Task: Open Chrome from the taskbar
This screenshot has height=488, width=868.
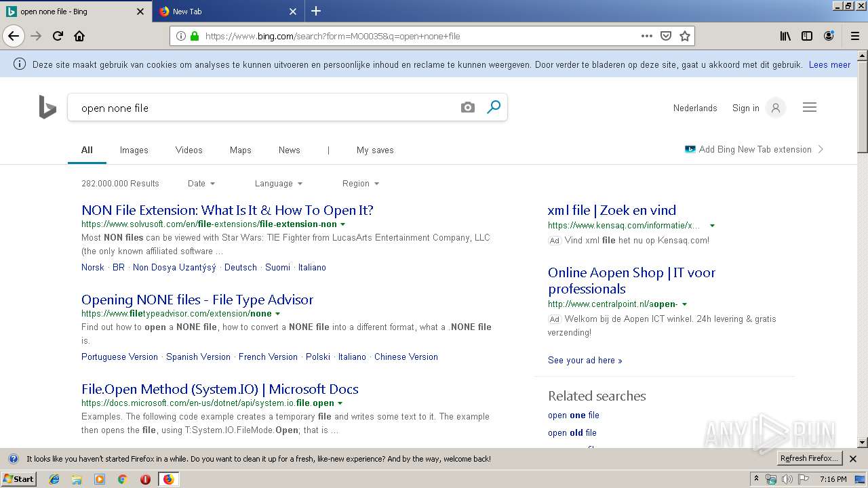Action: click(x=122, y=479)
